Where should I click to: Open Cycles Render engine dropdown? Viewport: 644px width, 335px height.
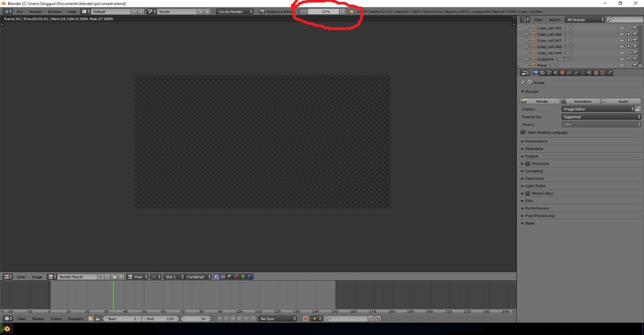click(235, 11)
